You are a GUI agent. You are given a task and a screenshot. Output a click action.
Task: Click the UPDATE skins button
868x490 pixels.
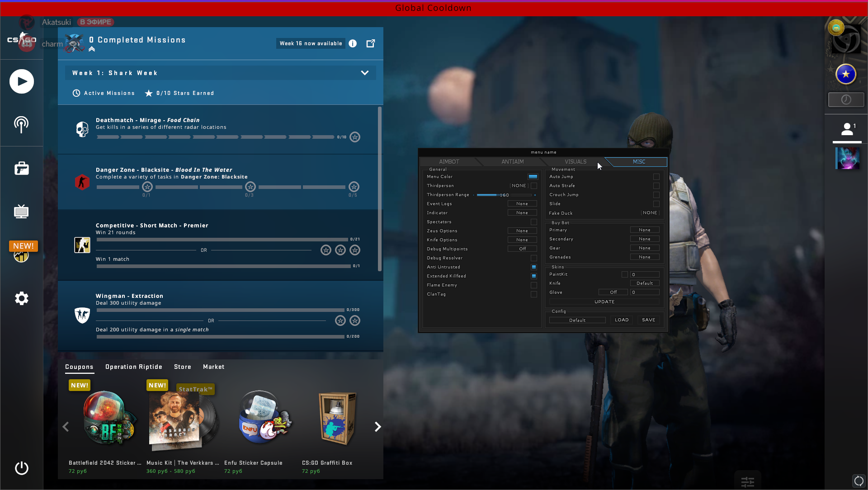(604, 302)
